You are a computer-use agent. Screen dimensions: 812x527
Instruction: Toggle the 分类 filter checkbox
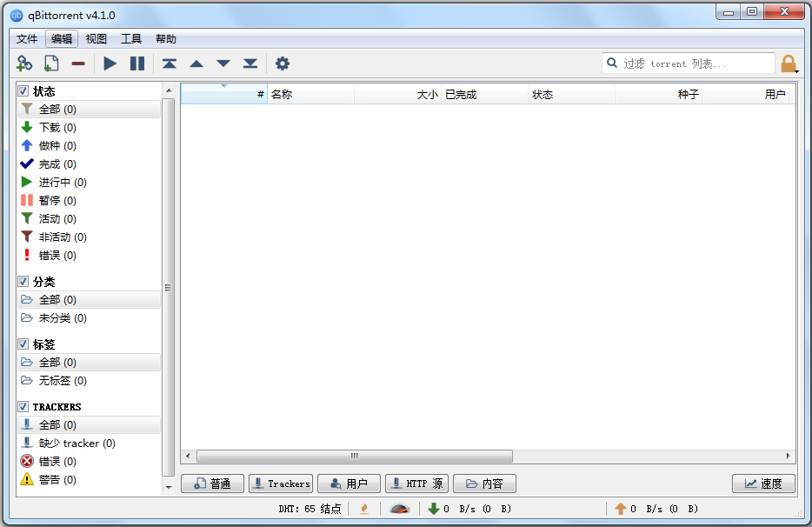(23, 282)
